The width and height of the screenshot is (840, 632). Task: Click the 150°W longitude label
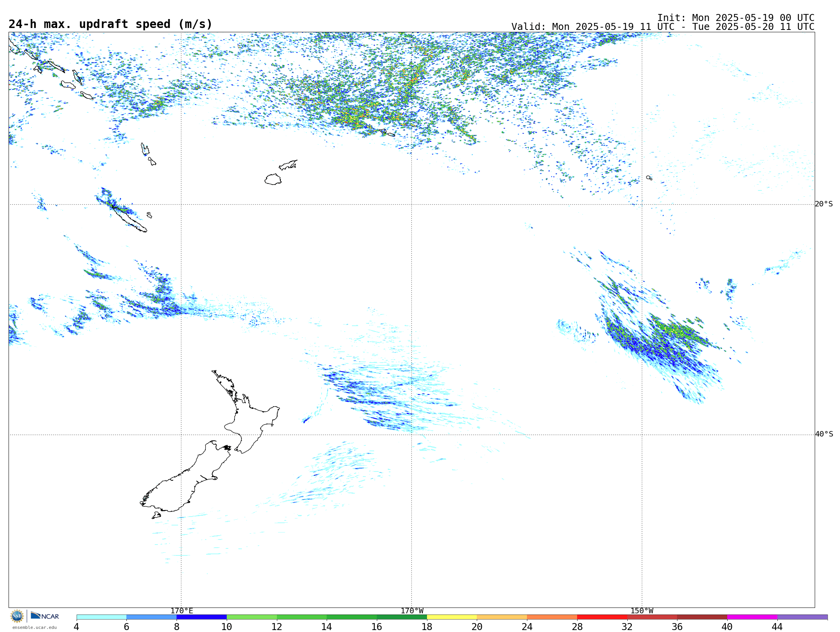[642, 611]
